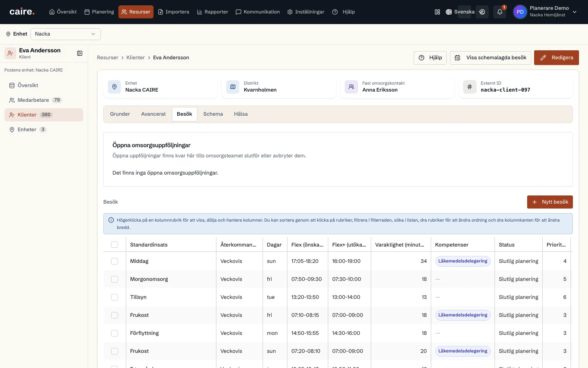Switch to the Grunder tab
This screenshot has height=368, width=588.
(x=120, y=114)
